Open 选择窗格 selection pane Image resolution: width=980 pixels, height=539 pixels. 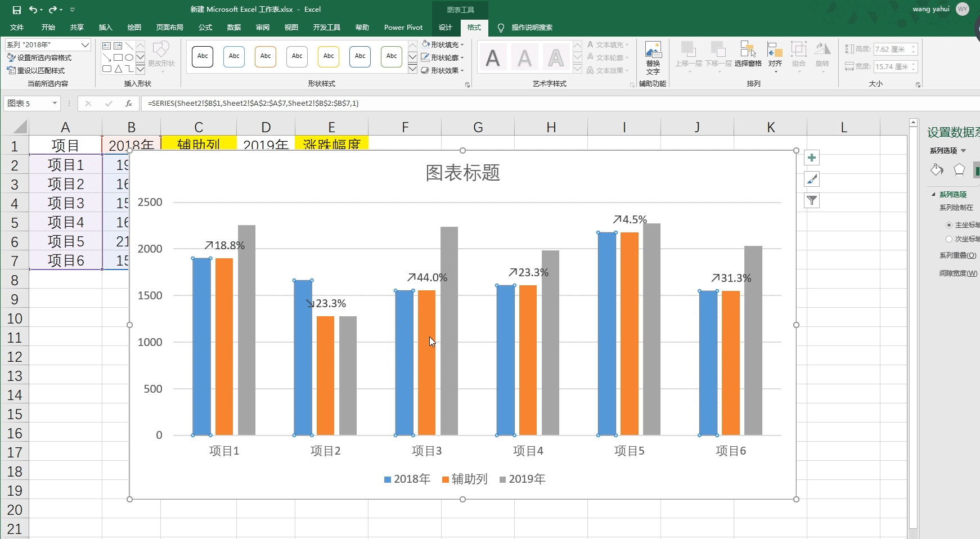748,55
